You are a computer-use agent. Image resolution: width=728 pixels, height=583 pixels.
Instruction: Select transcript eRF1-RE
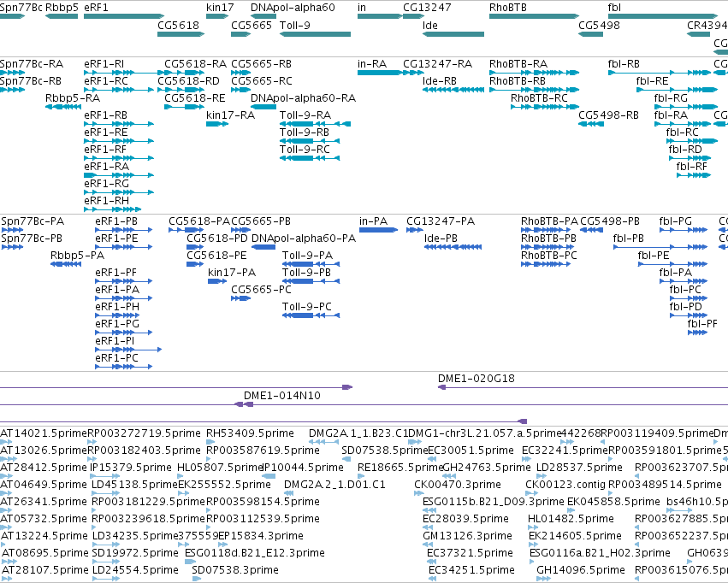pyautogui.click(x=119, y=141)
